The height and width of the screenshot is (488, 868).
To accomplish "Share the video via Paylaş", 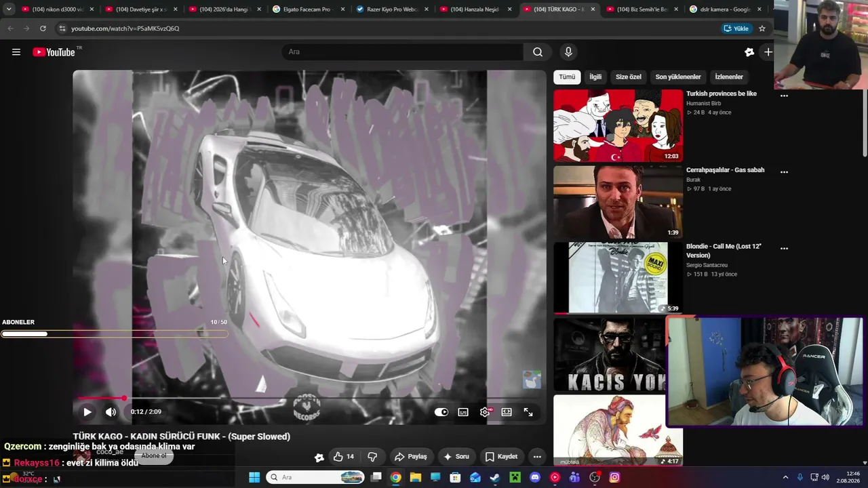I will coord(411,457).
